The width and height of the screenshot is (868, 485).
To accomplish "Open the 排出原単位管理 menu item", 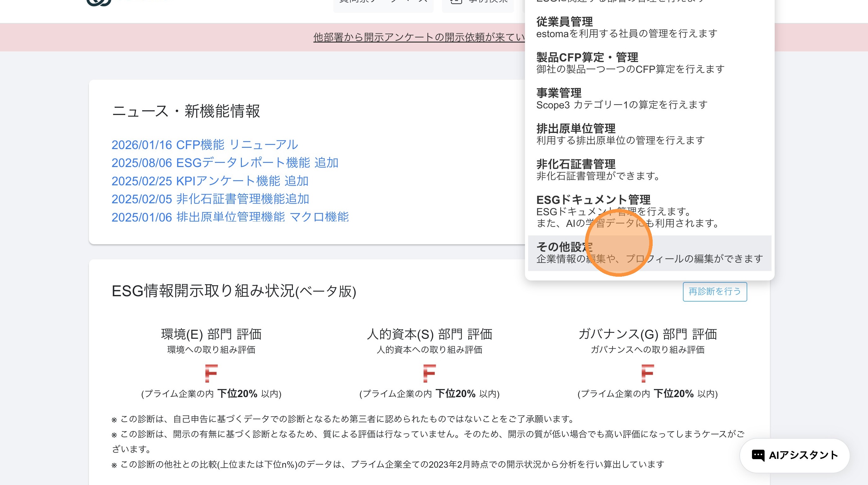I will [x=649, y=134].
